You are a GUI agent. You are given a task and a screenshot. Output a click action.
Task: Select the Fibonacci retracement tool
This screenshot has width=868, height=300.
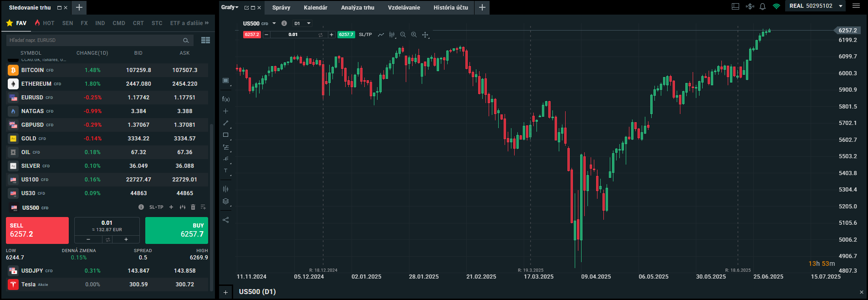pos(225,147)
